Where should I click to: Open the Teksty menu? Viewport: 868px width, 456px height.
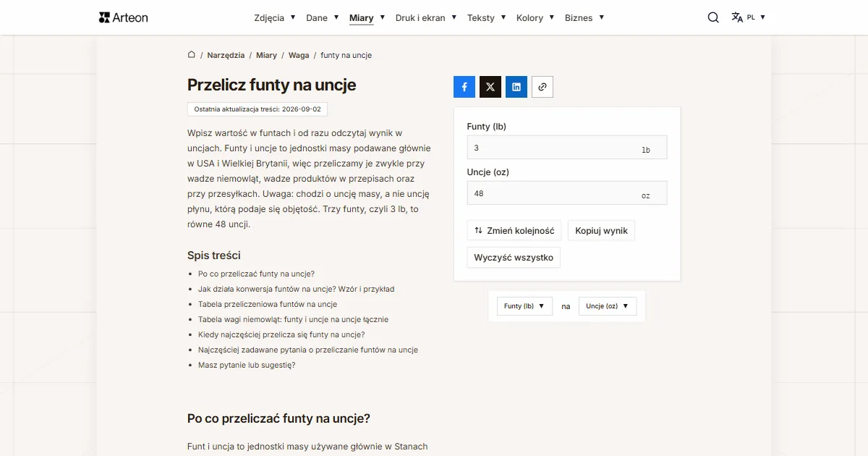(x=481, y=18)
